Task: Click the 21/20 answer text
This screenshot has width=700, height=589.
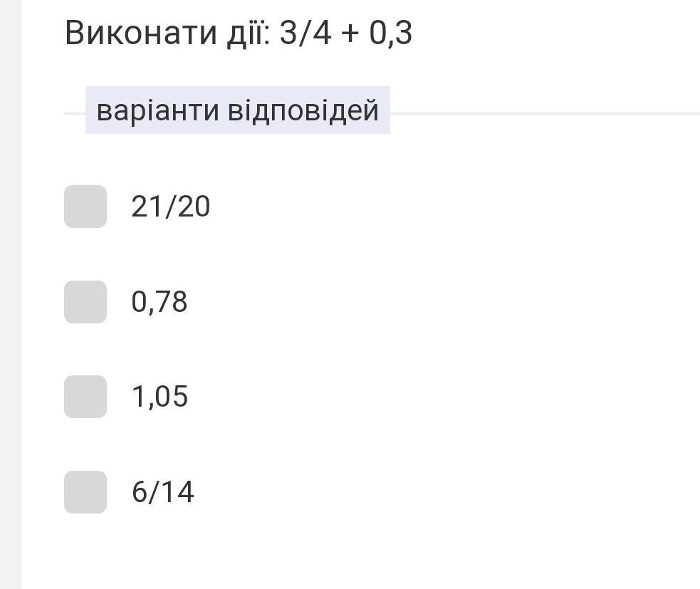Action: tap(171, 207)
